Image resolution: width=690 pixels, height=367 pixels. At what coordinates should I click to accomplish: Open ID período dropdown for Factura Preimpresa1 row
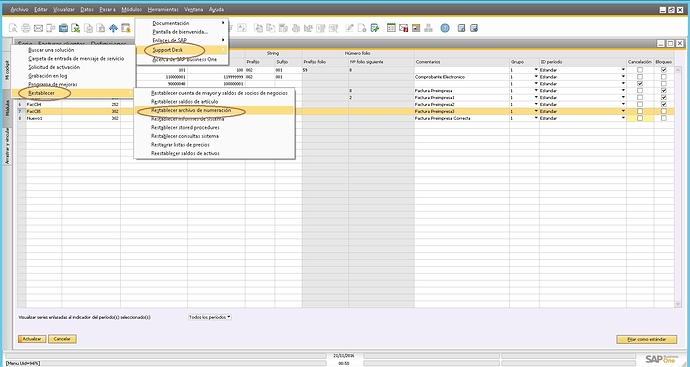[x=623, y=98]
